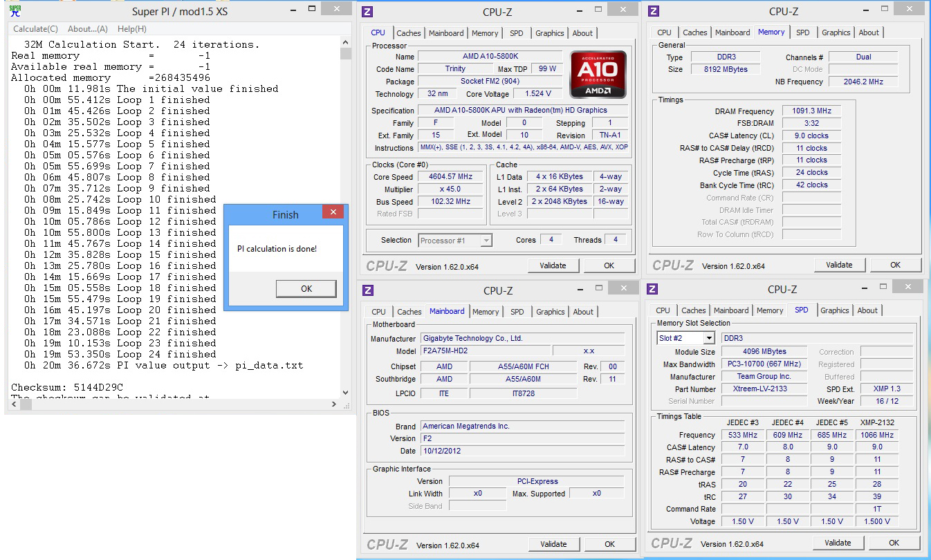Click the PI value output pi_data.txt line

pos(163,365)
